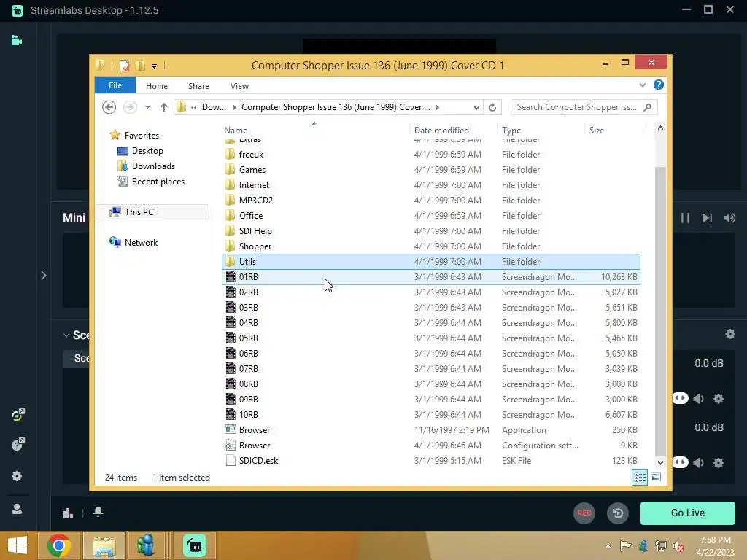Click the scrollbar down arrow in file list

tap(660, 462)
